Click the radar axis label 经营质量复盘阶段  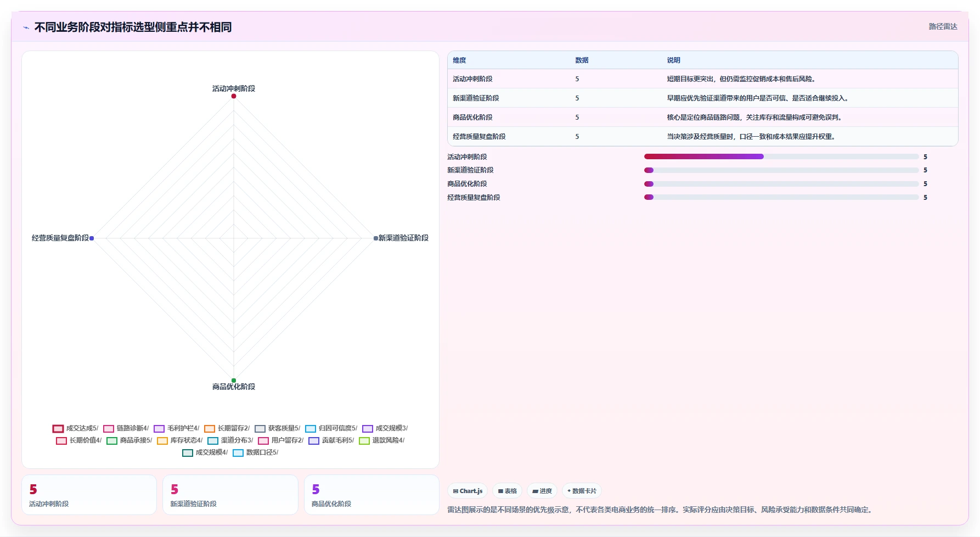tap(60, 238)
